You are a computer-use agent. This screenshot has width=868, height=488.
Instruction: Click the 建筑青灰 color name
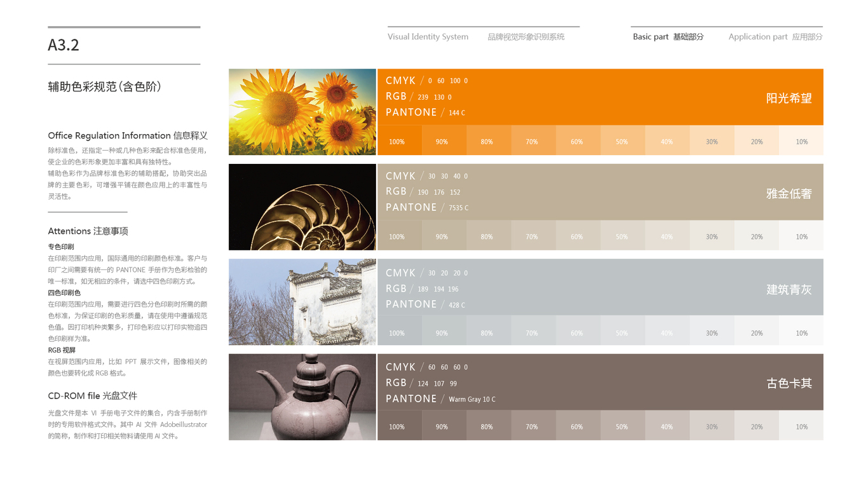(x=789, y=290)
